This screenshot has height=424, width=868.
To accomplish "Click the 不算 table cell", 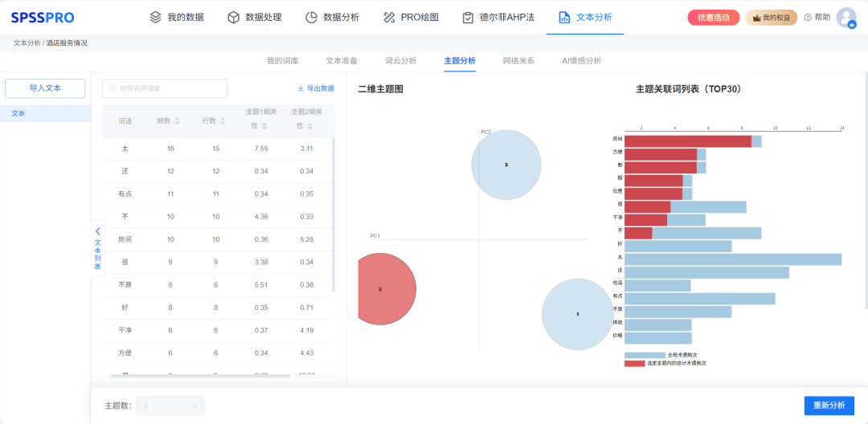I will (125, 285).
